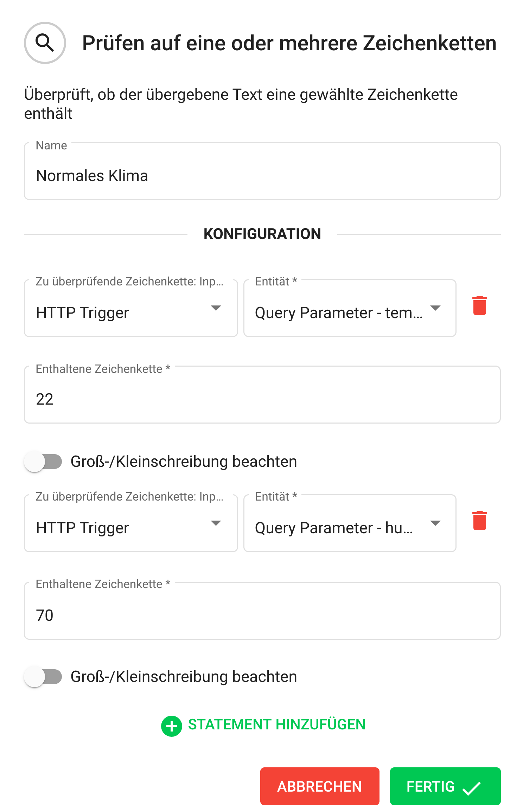Click the Enthaltene Zeichenkette field with 70
This screenshot has height=812, width=523.
[262, 615]
